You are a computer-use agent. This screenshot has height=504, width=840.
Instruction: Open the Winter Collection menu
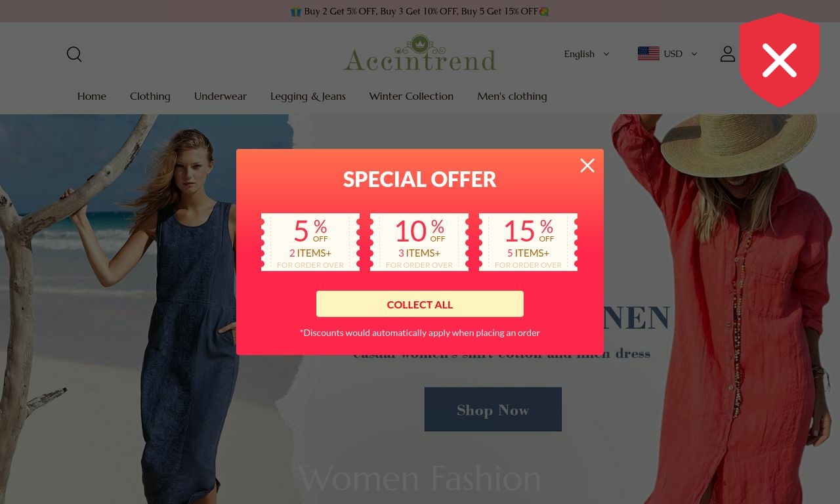click(x=411, y=96)
